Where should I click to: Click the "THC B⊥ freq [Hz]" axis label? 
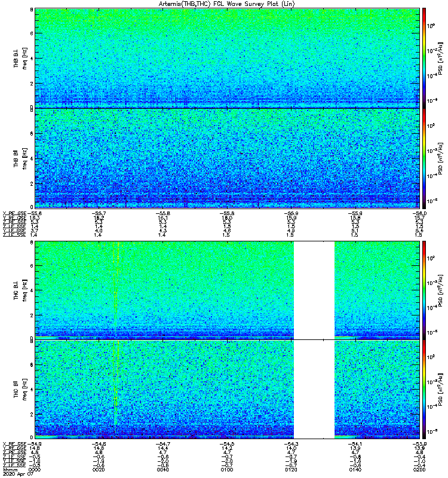[x=20, y=290]
